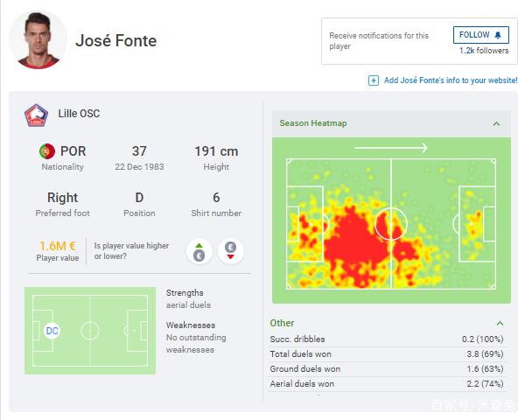
Task: Collapse the Other statistics section
Action: [x=500, y=324]
